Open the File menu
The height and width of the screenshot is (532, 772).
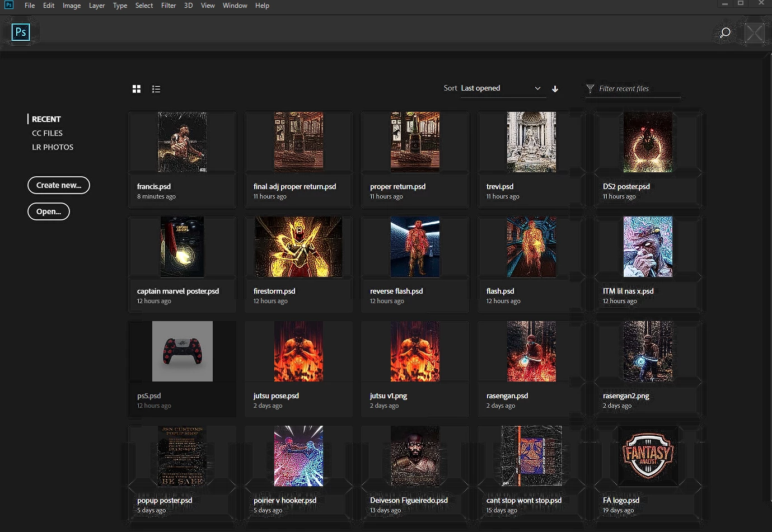point(30,6)
